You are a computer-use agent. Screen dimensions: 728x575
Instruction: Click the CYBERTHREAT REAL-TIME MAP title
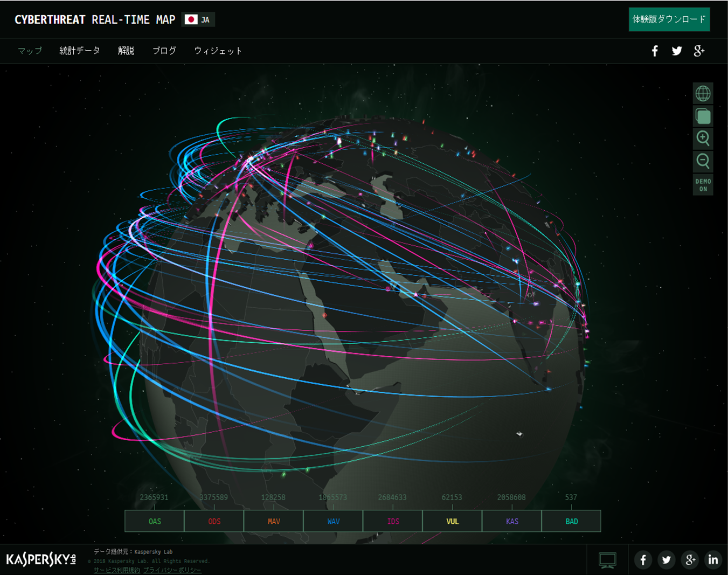(x=95, y=20)
